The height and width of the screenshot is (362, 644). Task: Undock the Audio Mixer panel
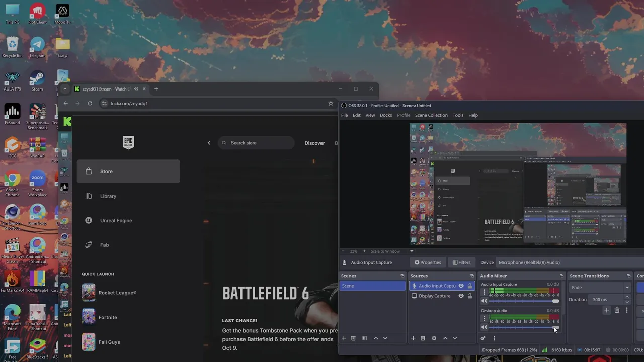(x=561, y=276)
